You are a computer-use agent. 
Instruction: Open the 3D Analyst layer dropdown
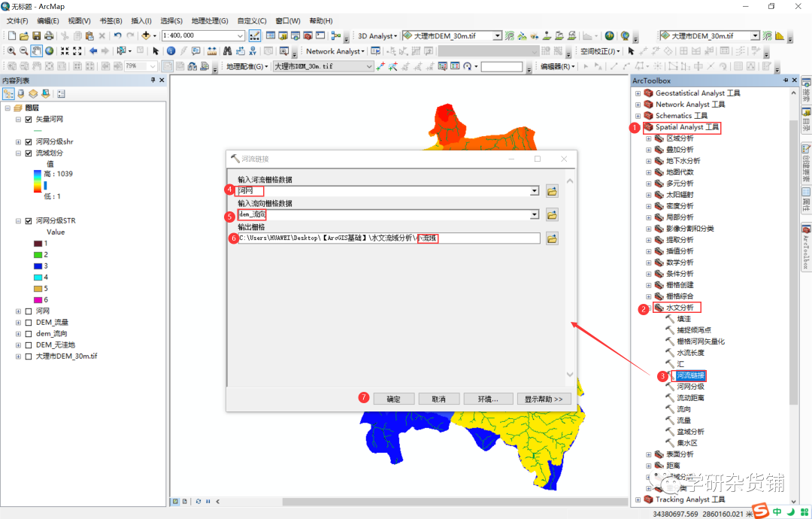point(497,36)
